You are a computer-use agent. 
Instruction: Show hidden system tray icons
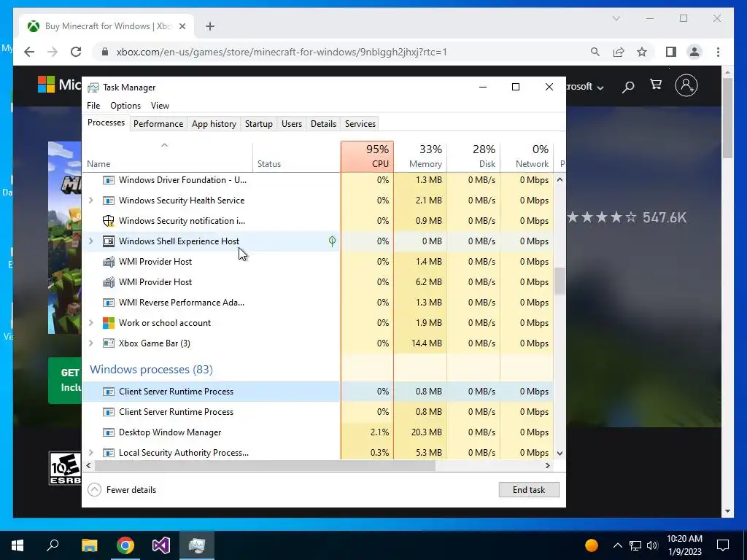[x=617, y=545]
